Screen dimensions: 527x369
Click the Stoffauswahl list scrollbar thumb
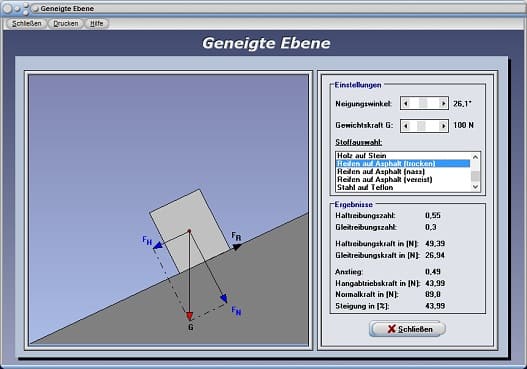pos(475,176)
